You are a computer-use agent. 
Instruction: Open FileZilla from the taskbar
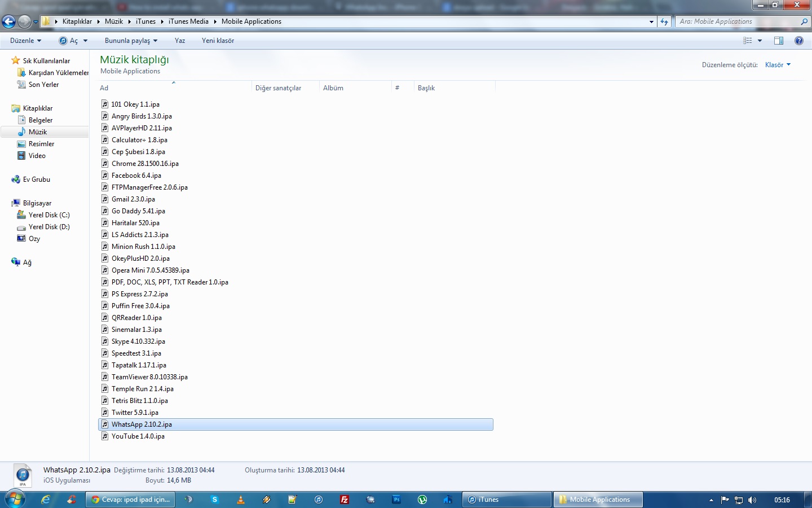pos(345,500)
